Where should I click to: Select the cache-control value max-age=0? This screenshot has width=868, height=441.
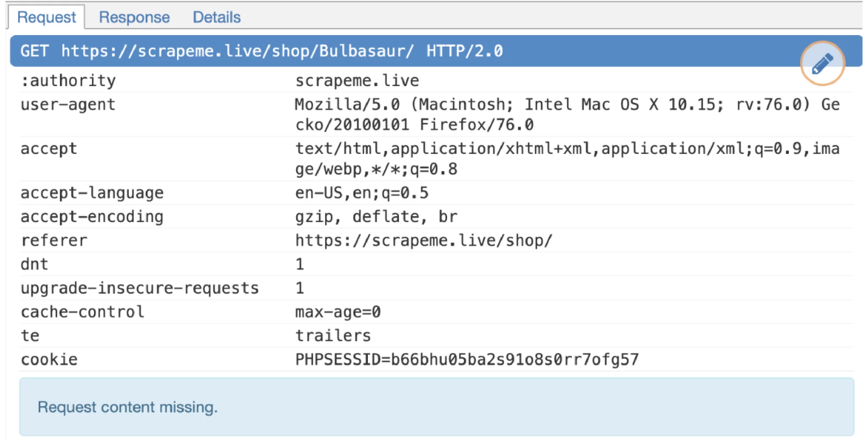click(338, 312)
